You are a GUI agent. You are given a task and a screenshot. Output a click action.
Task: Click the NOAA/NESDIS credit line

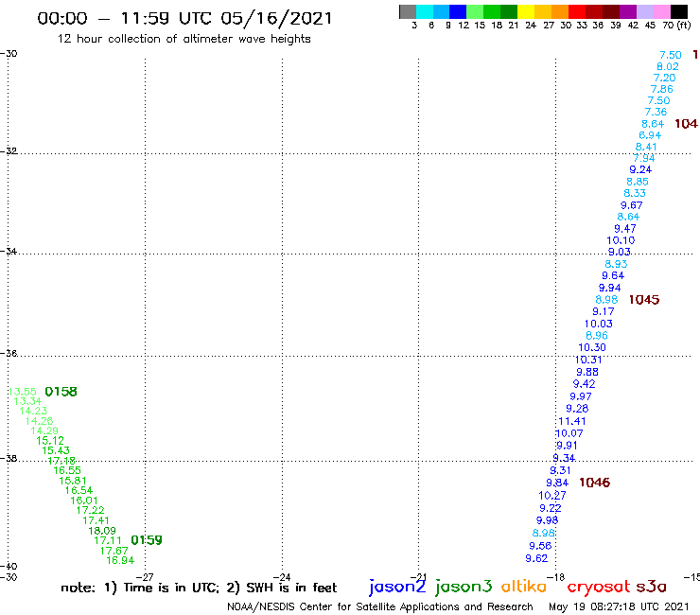(x=380, y=606)
